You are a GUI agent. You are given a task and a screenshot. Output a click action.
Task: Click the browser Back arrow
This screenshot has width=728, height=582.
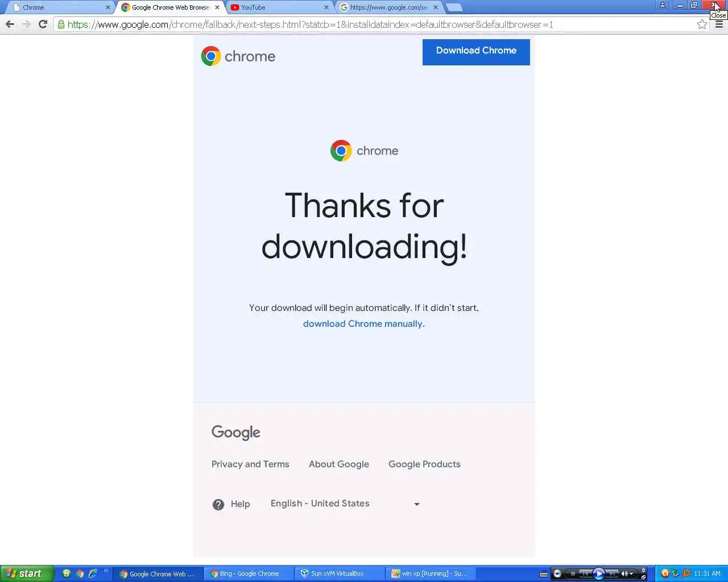tap(10, 24)
